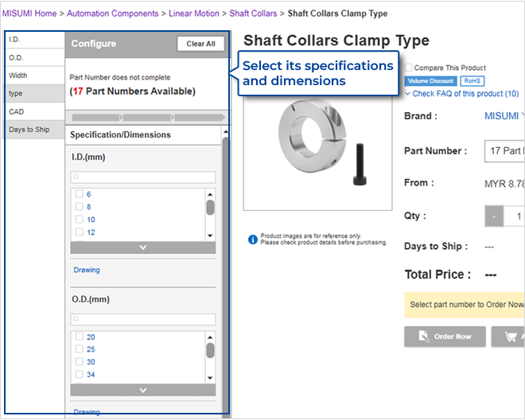Click the Clear All button
525x420 pixels.
[x=200, y=44]
